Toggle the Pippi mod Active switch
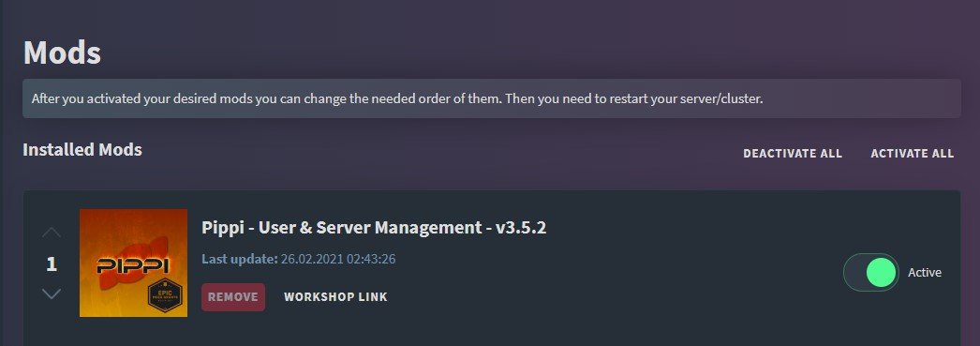 (870, 272)
